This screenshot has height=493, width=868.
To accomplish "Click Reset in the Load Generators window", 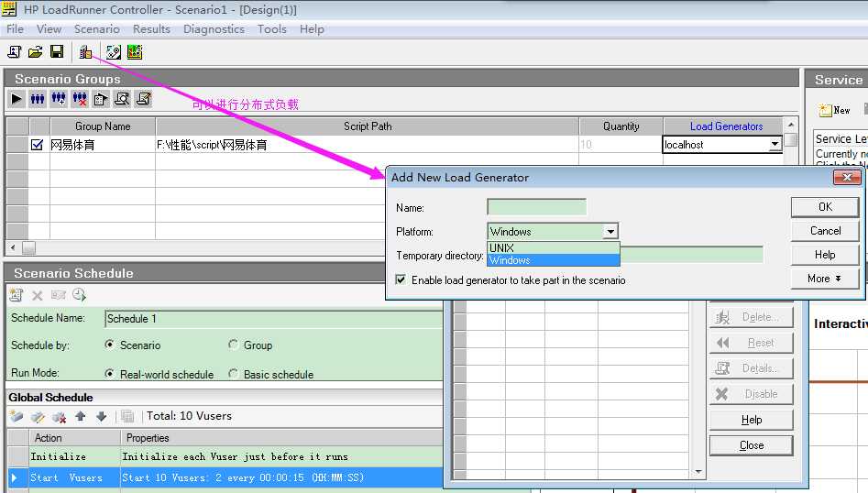I will point(752,343).
